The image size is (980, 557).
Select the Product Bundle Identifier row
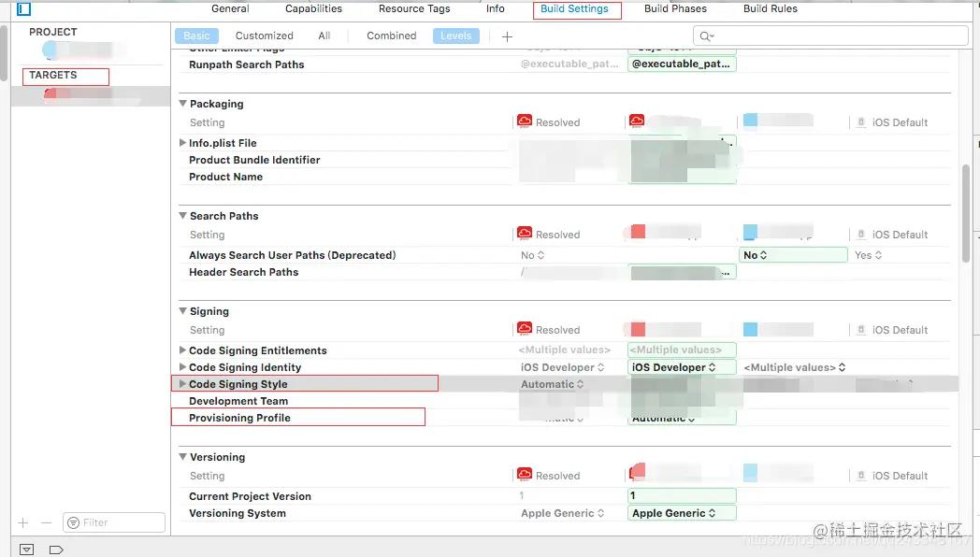(565, 160)
